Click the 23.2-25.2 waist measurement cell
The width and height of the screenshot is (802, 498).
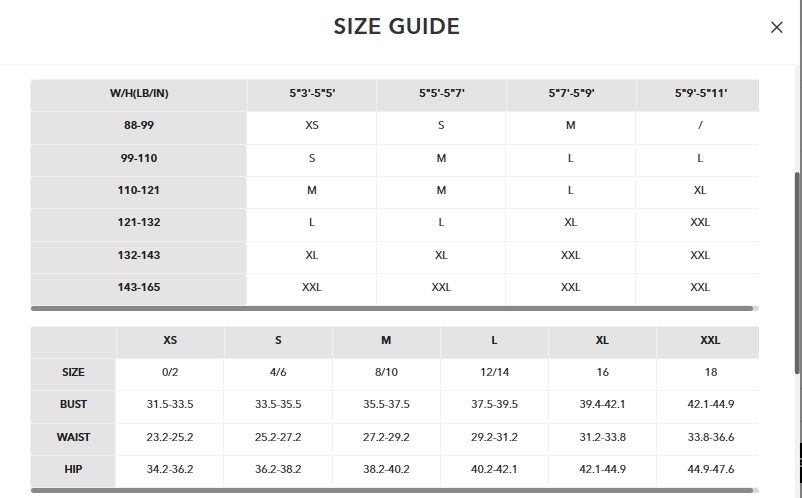click(x=170, y=437)
